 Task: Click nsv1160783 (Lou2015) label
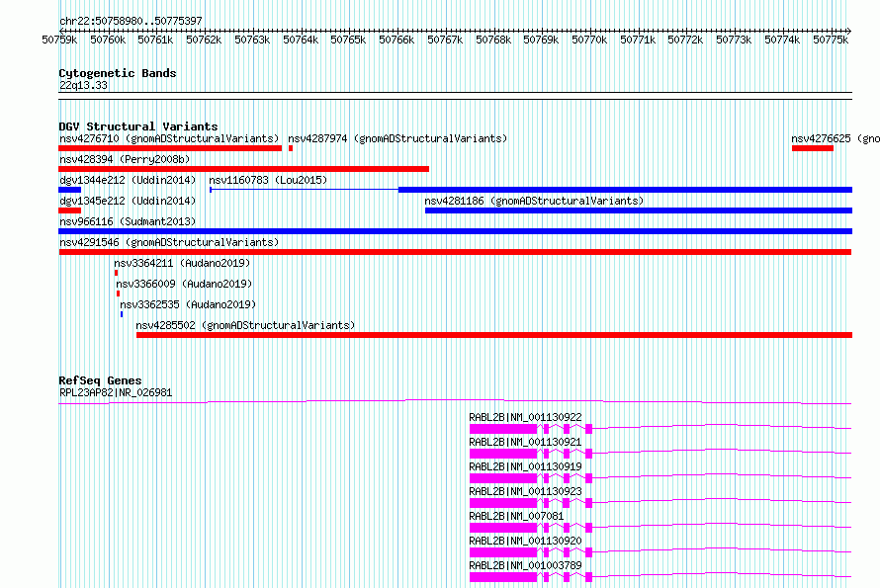pos(268,180)
